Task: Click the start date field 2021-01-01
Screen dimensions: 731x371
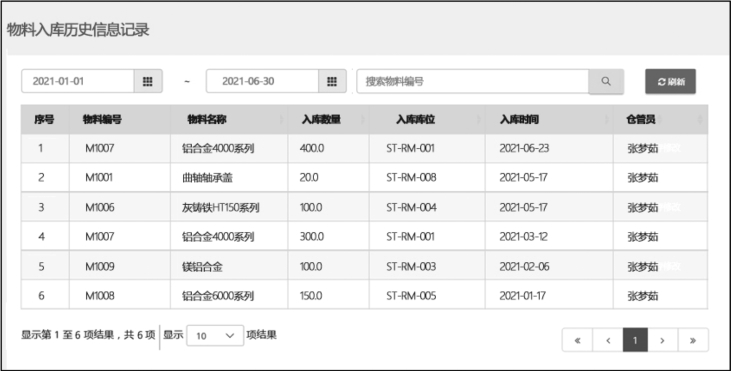Action: (x=78, y=81)
